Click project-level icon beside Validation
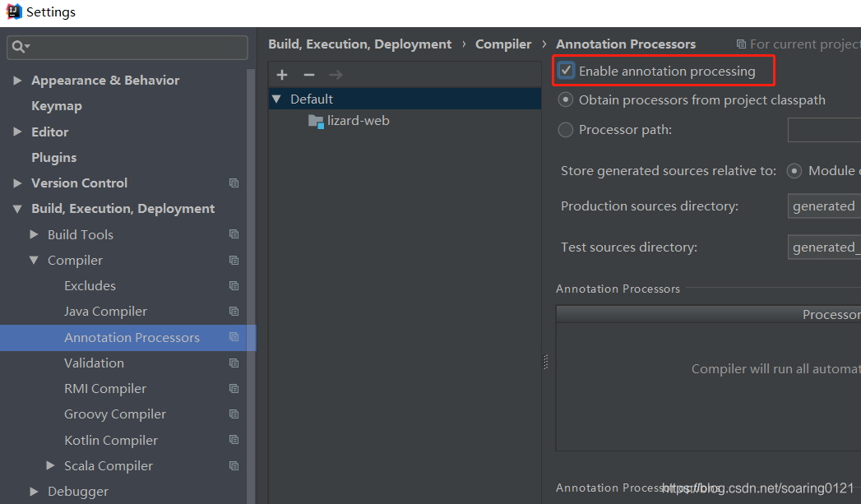 (234, 363)
